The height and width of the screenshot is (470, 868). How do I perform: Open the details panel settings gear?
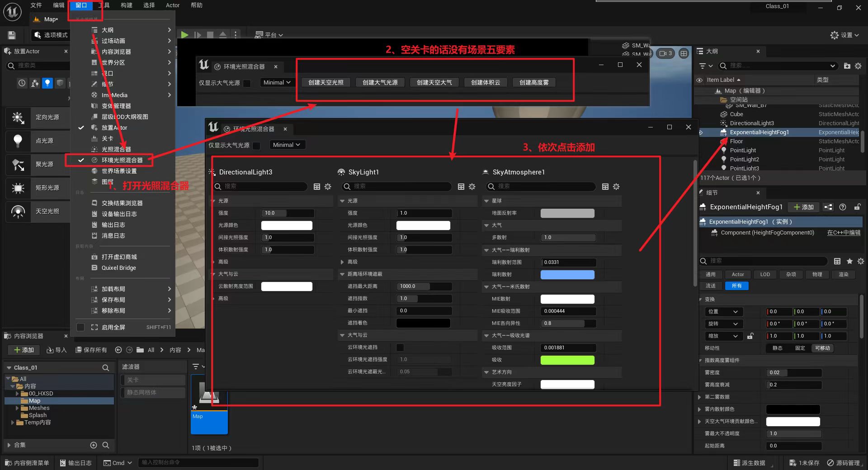click(861, 261)
